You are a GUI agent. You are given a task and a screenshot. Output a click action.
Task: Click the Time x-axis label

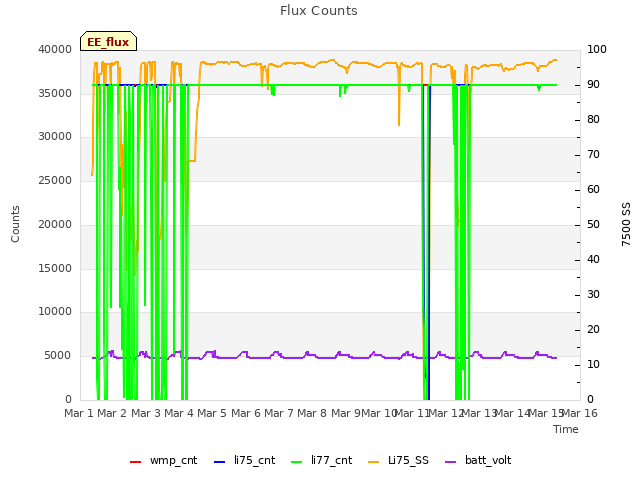[x=566, y=429]
